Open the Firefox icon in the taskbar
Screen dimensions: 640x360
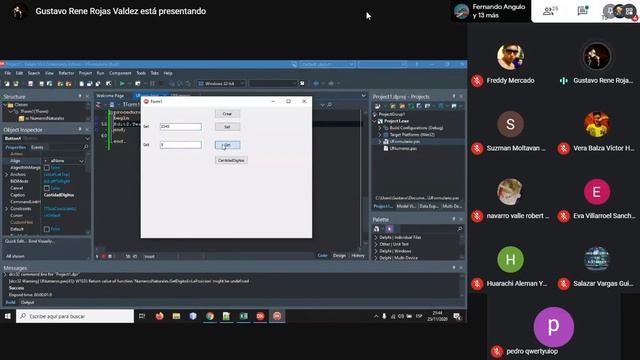point(159,316)
